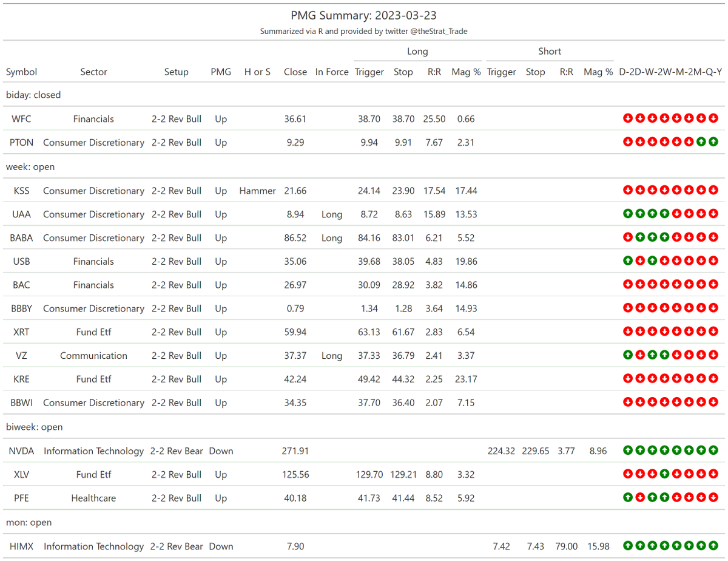This screenshot has height=561, width=728.
Task: Click the 'In Force' column header
Action: (x=332, y=72)
